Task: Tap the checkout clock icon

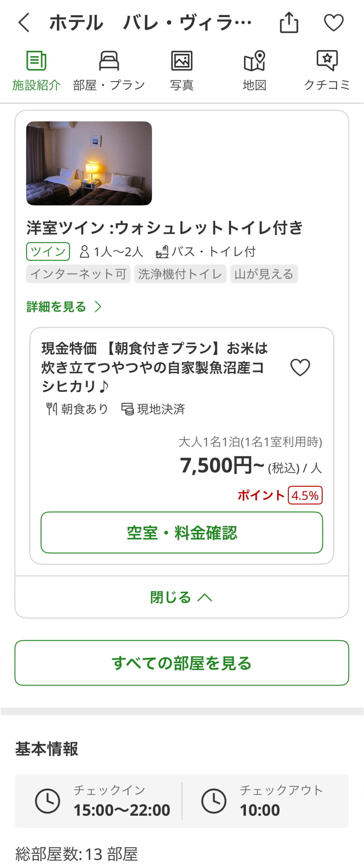Action: click(x=214, y=801)
